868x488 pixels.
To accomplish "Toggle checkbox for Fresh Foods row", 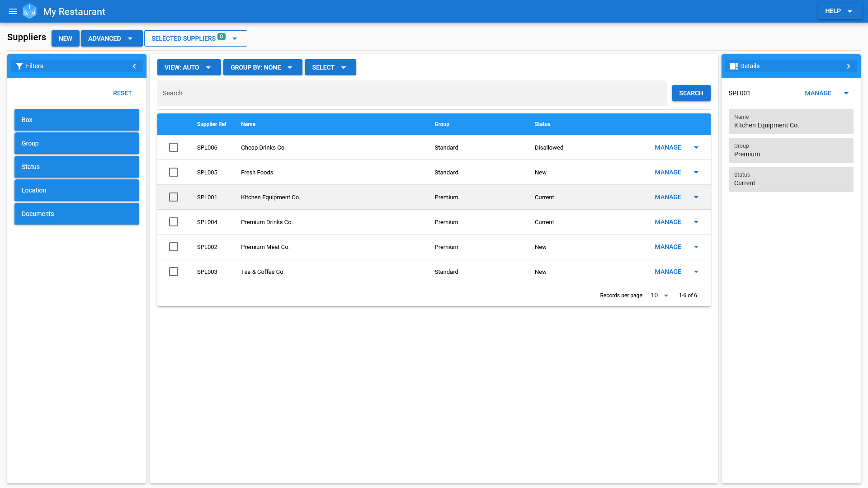I will (x=174, y=172).
